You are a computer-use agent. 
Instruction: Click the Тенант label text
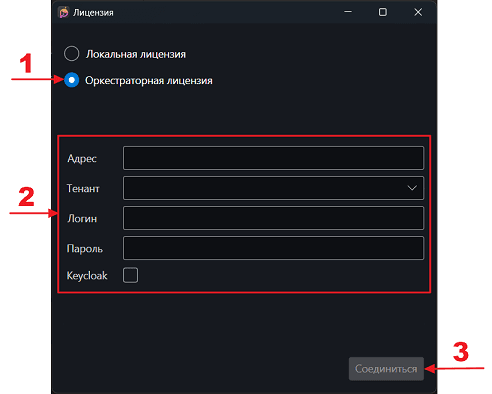click(x=83, y=189)
